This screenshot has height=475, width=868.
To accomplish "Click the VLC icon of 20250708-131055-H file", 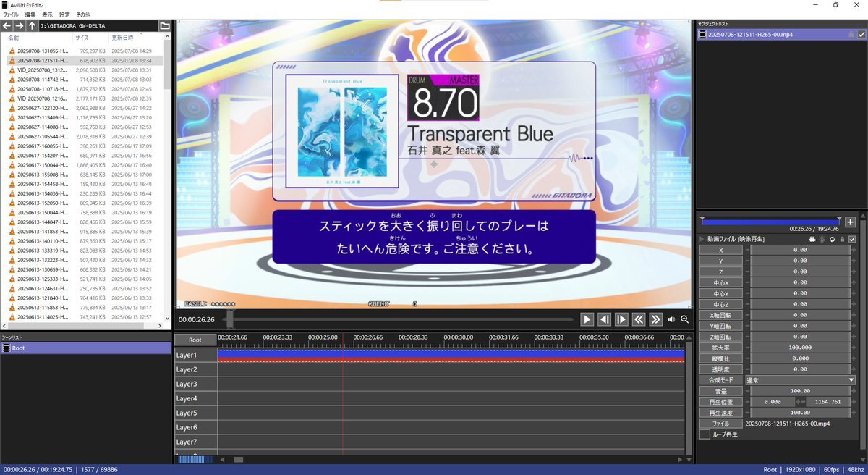I will click(x=12, y=51).
